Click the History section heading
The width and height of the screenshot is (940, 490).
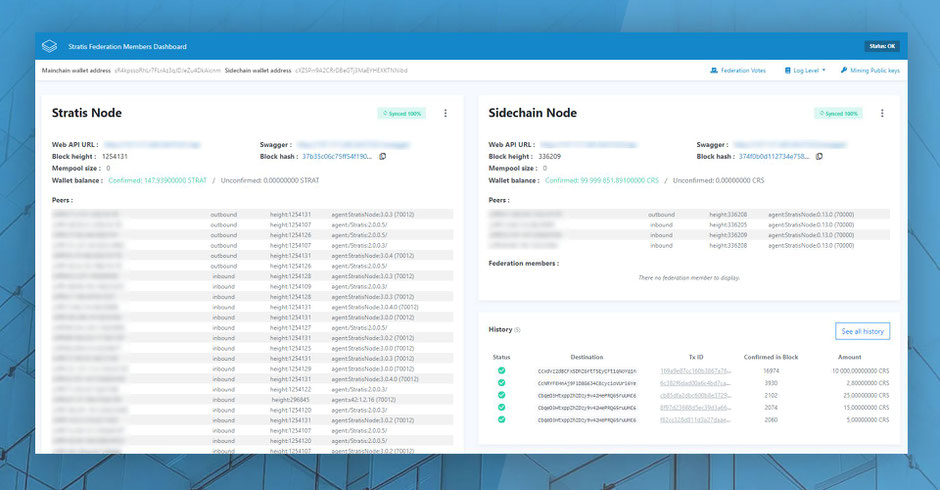500,329
